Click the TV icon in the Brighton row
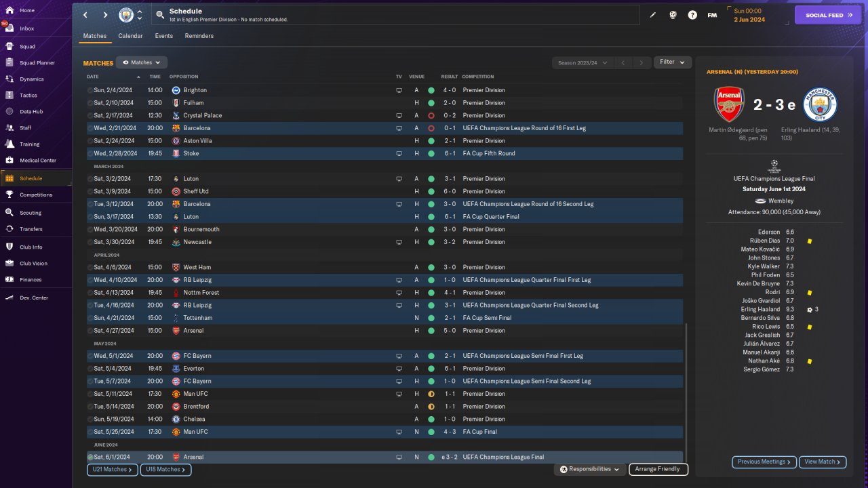The image size is (868, 488). [x=399, y=90]
